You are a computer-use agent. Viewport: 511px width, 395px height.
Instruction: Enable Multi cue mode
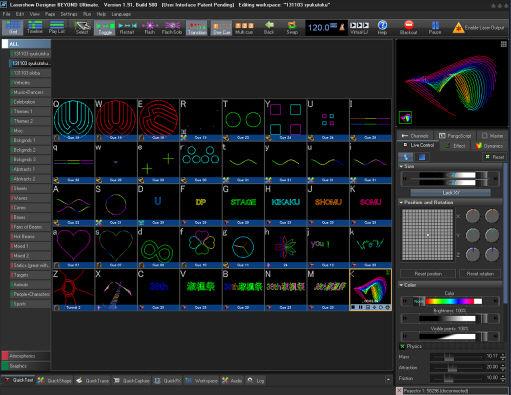pyautogui.click(x=244, y=28)
